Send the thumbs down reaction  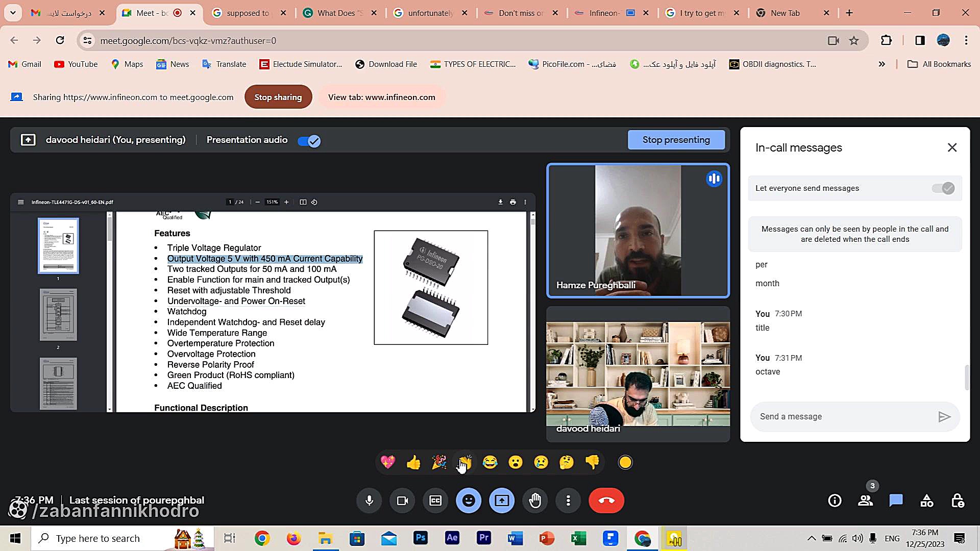pos(592,462)
